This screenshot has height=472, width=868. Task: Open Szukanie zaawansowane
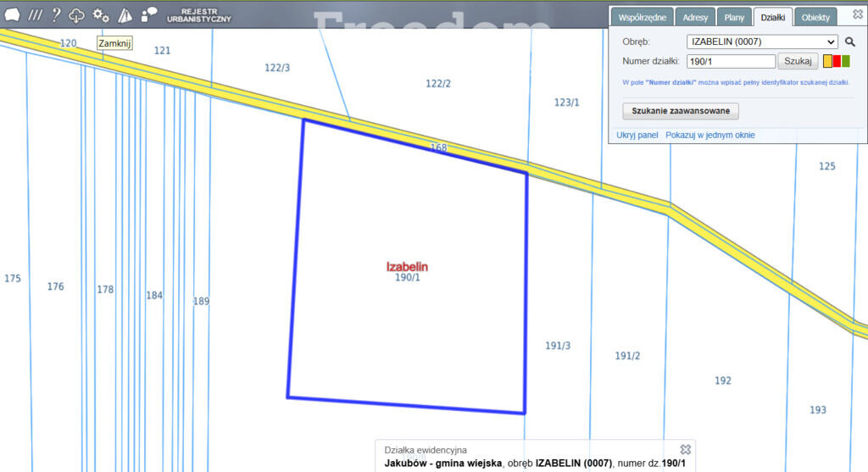point(681,111)
